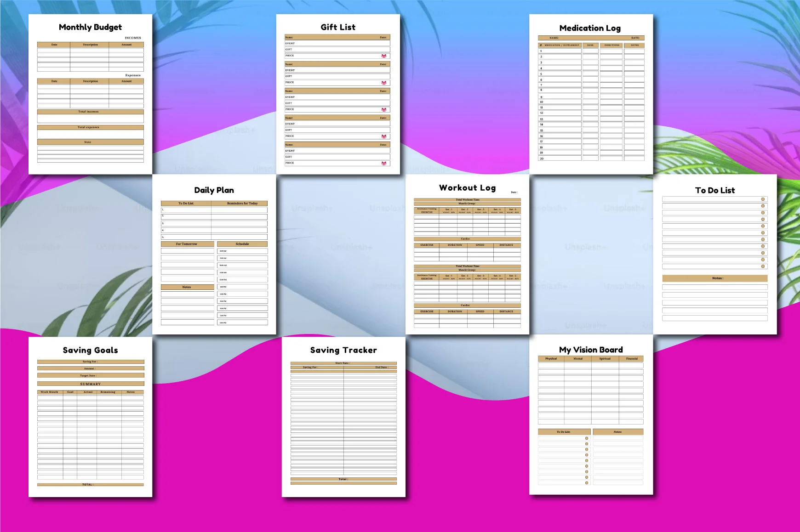Click the 'For Tomorrow' header
This screenshot has height=532, width=800.
coord(187,244)
